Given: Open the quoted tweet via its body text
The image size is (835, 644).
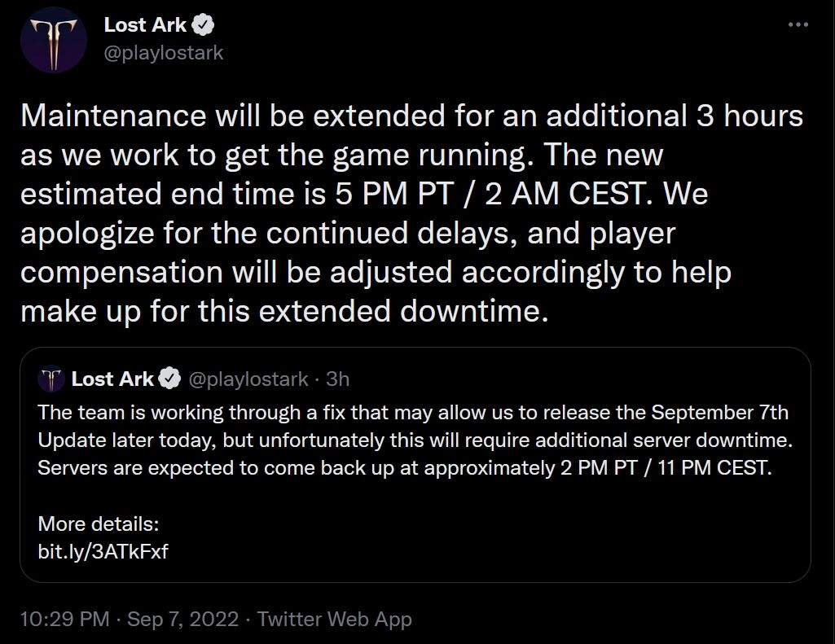Looking at the screenshot, I should click(407, 440).
